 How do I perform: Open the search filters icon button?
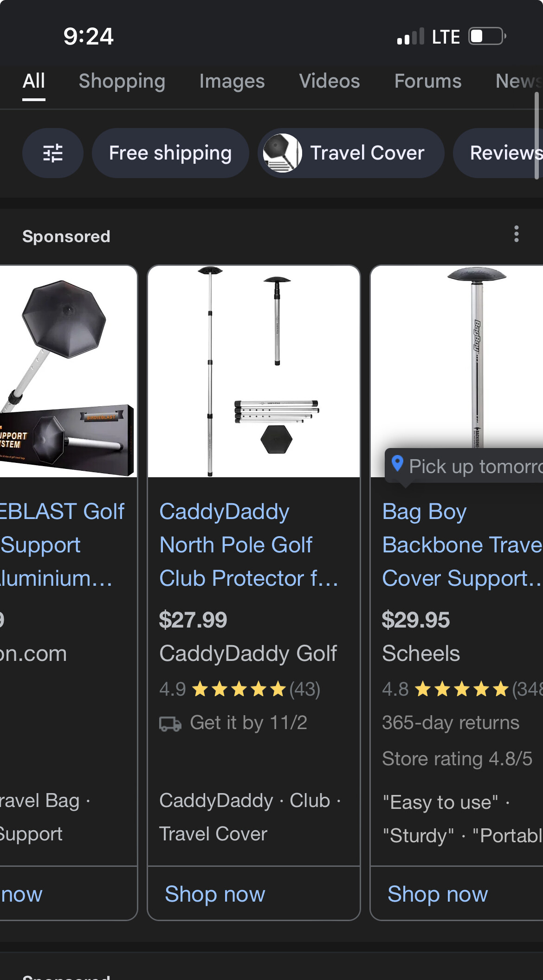pos(52,153)
